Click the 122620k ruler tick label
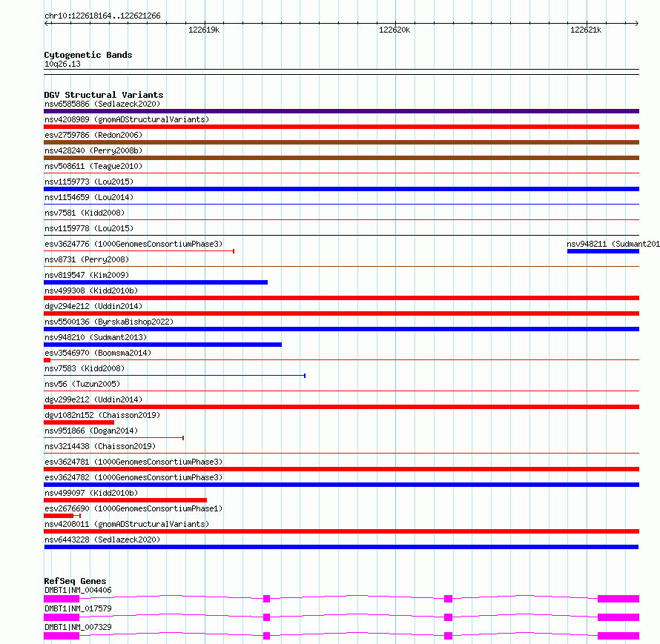Viewport: 660px width, 644px height. click(x=395, y=30)
